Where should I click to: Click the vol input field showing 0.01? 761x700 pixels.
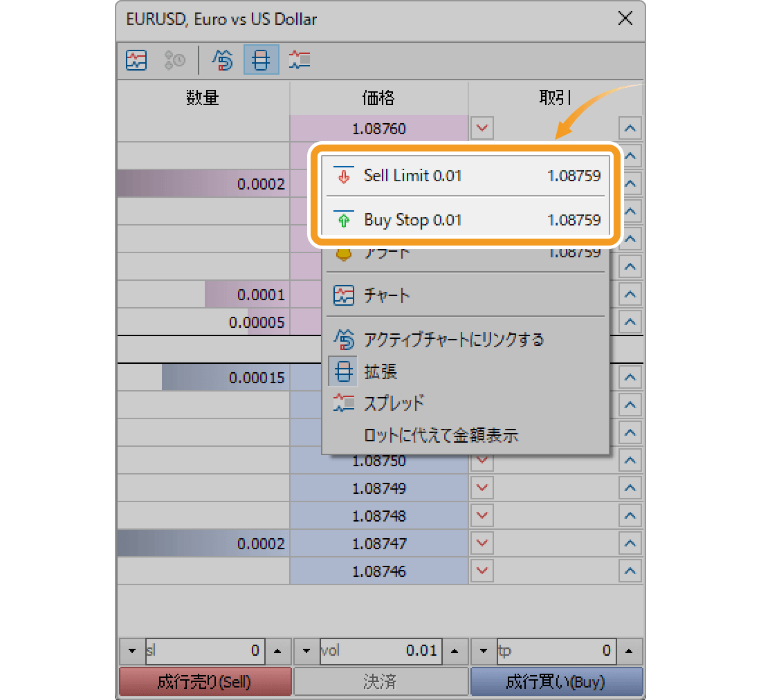[x=380, y=650]
